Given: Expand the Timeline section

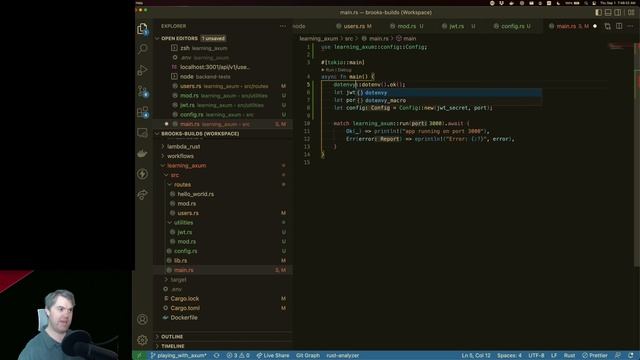Looking at the screenshot, I should tap(173, 346).
